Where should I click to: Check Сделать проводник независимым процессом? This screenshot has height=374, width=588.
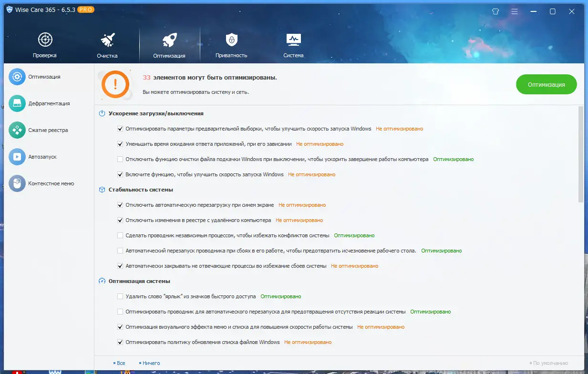[x=120, y=235]
